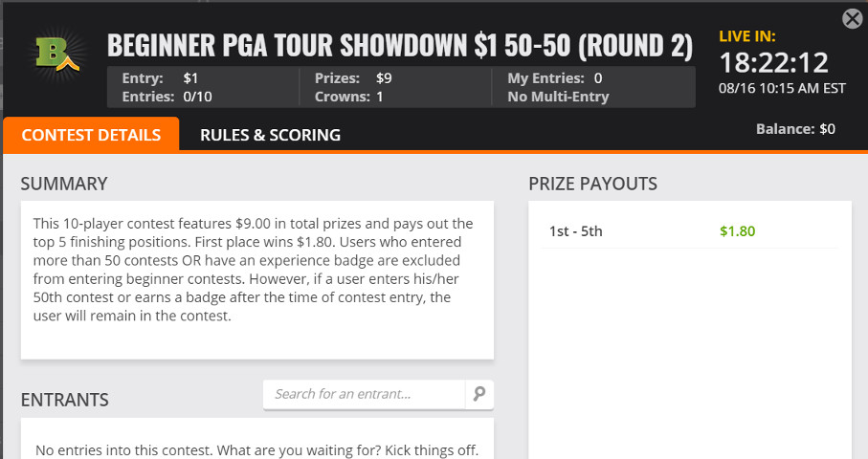868x459 pixels.
Task: Click the My Entries 0 indicator
Action: [x=555, y=78]
